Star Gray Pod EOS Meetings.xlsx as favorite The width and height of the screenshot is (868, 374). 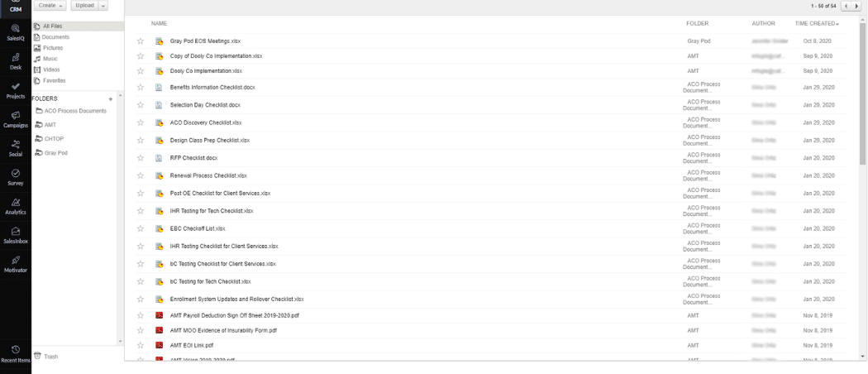(x=141, y=41)
